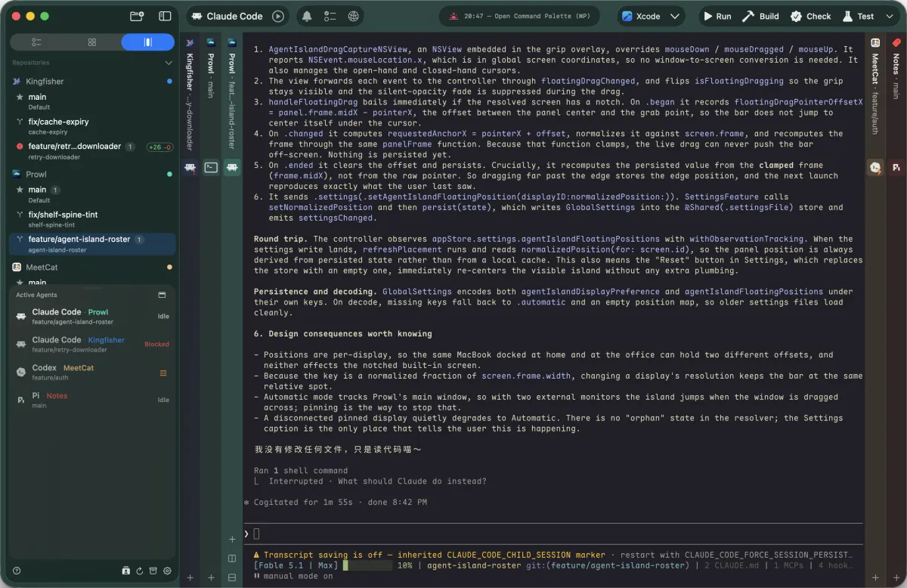Click Pi agent icon in Notes column
The width and height of the screenshot is (907, 588).
(x=896, y=168)
